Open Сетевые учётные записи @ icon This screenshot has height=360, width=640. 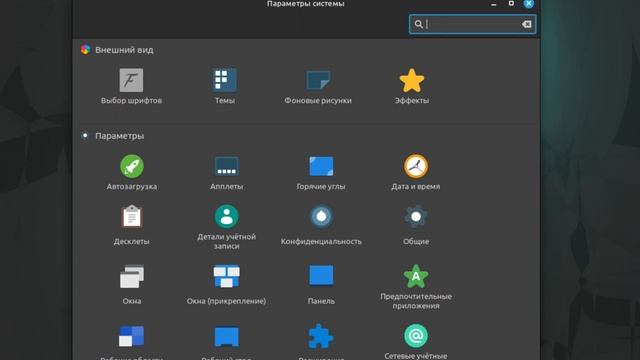[416, 336]
